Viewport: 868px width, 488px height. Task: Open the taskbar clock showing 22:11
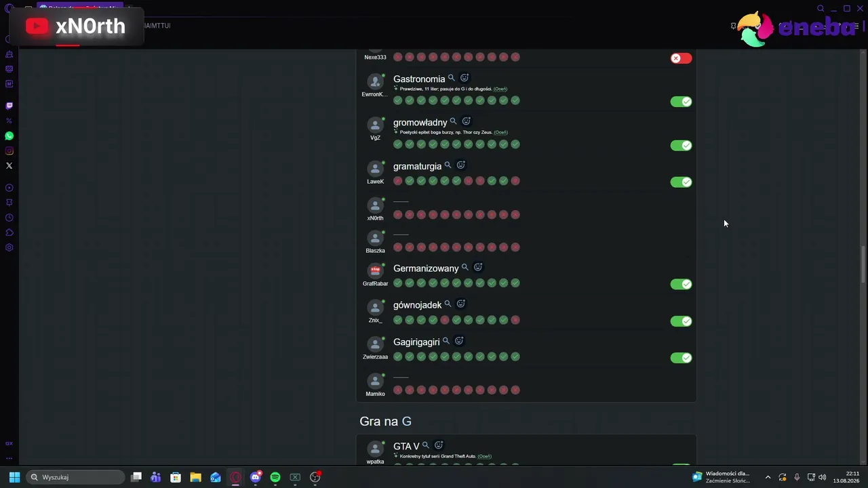tap(846, 477)
